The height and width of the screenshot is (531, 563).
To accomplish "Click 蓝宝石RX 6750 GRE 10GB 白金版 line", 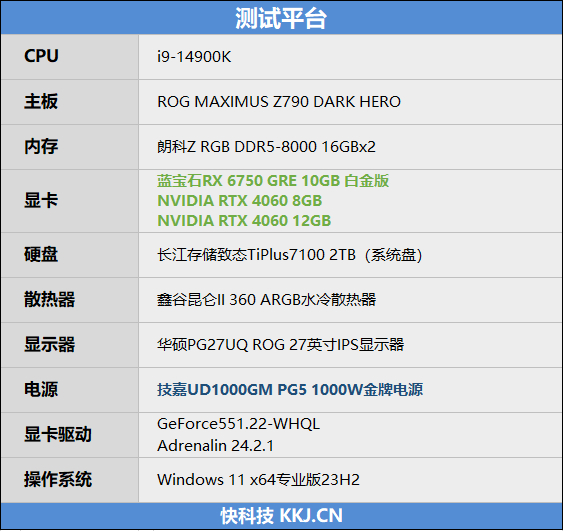I will [273, 181].
